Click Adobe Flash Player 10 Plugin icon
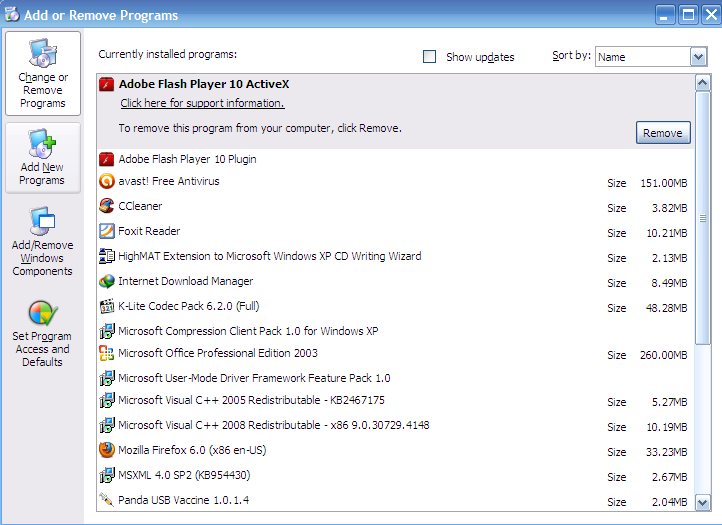The width and height of the screenshot is (722, 525). [x=106, y=159]
